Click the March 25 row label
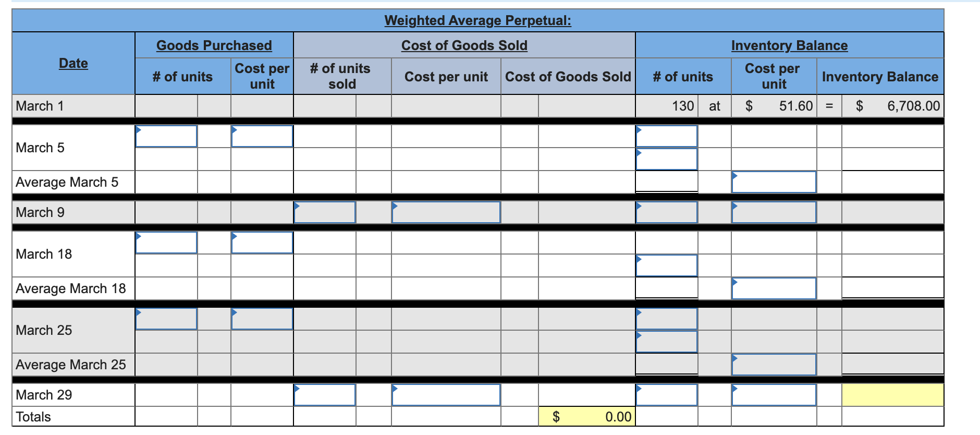Image resolution: width=980 pixels, height=435 pixels. tap(44, 330)
